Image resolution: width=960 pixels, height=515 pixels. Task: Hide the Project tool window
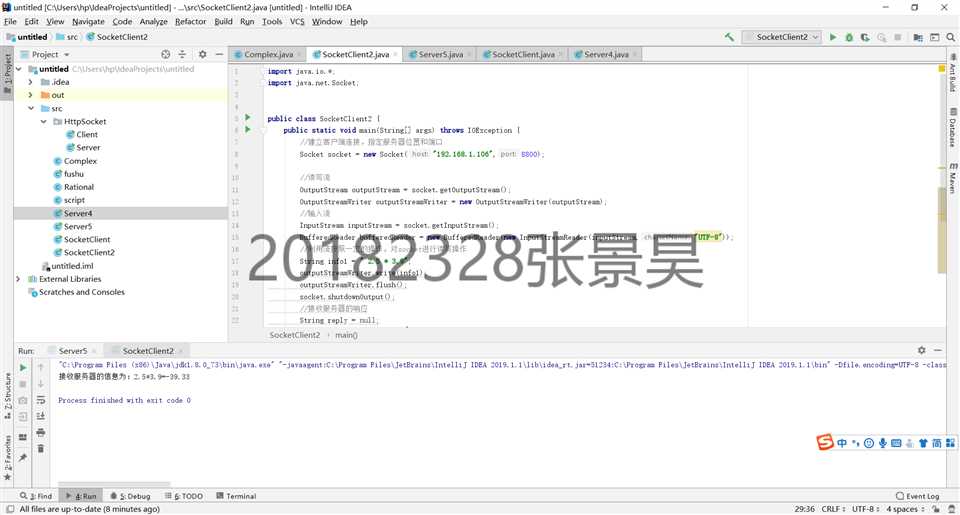(x=219, y=54)
